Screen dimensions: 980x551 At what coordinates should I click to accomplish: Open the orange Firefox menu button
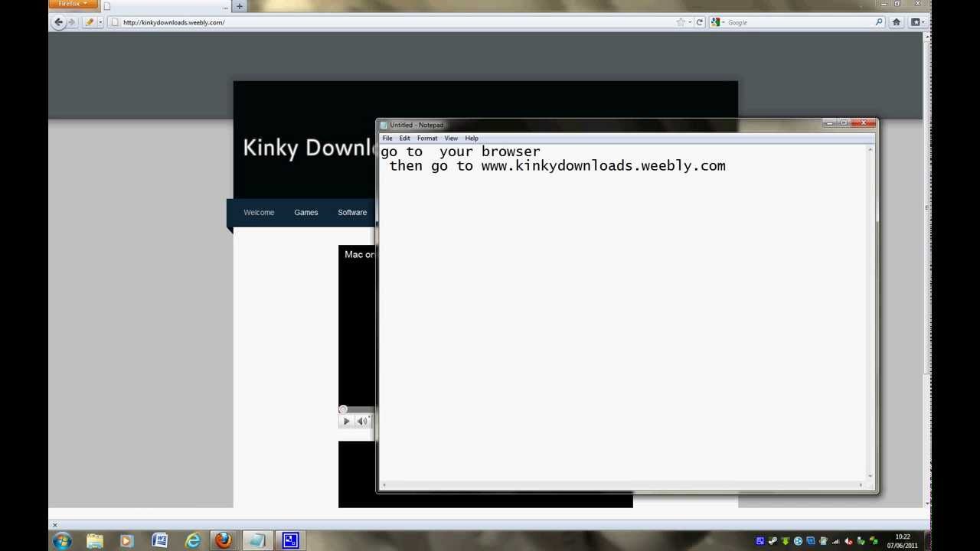coord(73,4)
